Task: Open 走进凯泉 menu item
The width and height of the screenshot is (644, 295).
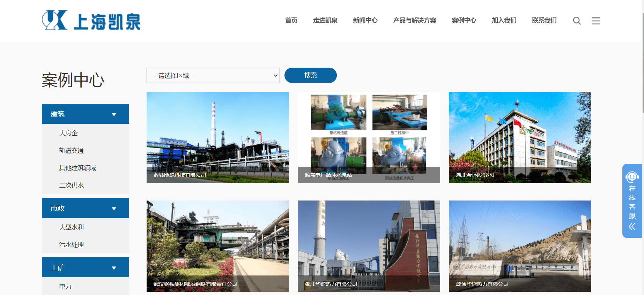Action: tap(325, 21)
